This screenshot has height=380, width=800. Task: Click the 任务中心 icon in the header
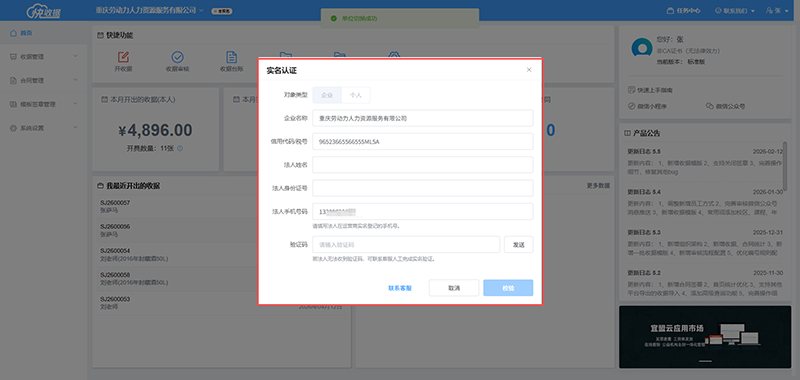point(670,10)
